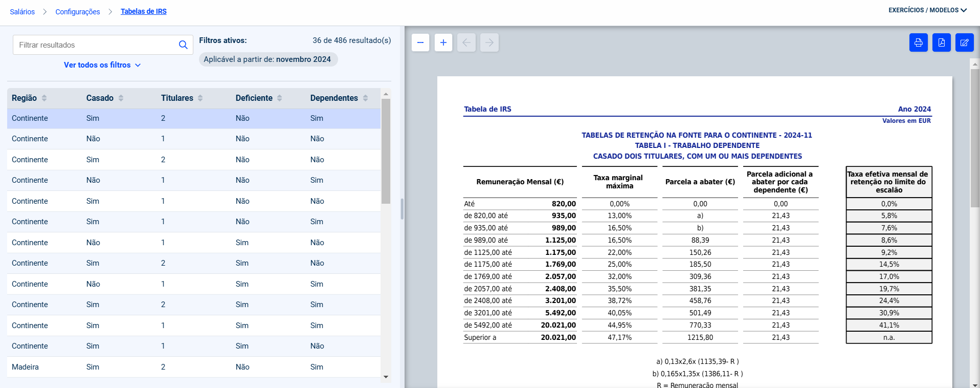Zoom out the document with minus button
This screenshot has height=388, width=980.
coord(420,42)
